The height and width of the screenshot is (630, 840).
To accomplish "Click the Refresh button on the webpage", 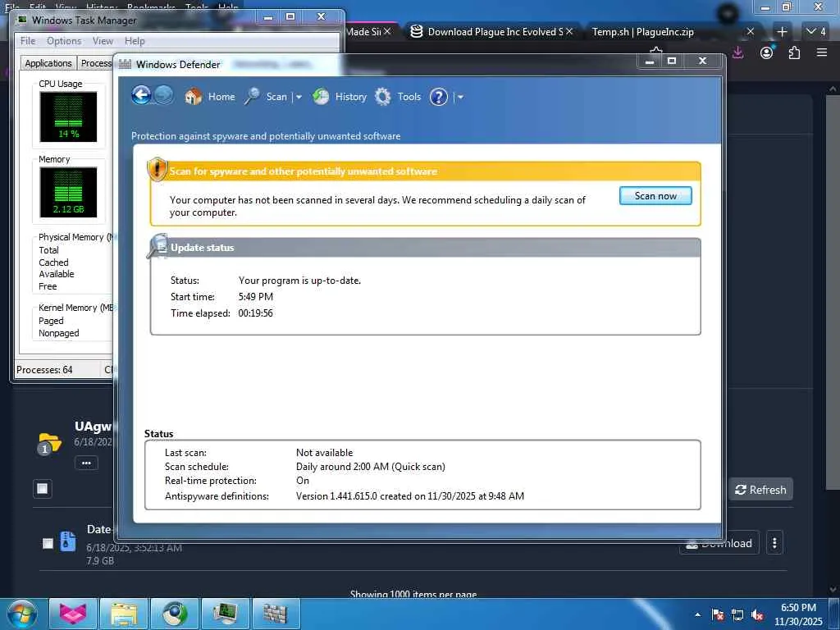I will 760,489.
